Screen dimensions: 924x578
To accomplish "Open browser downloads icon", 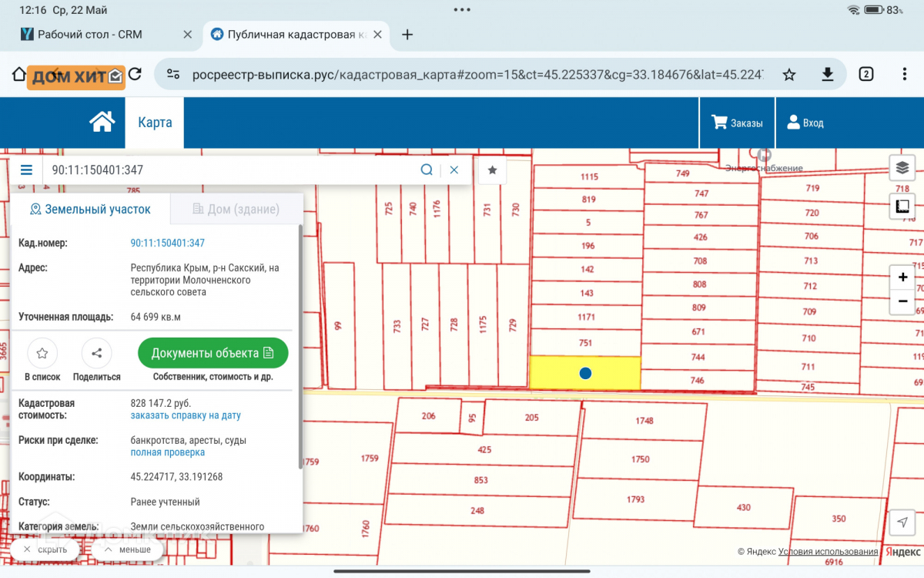I will [828, 74].
